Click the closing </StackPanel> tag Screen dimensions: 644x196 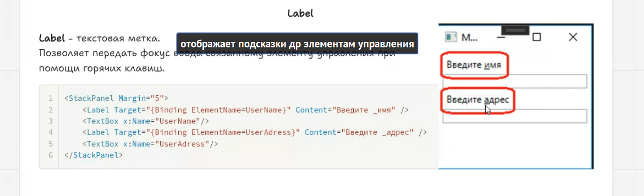(x=94, y=155)
